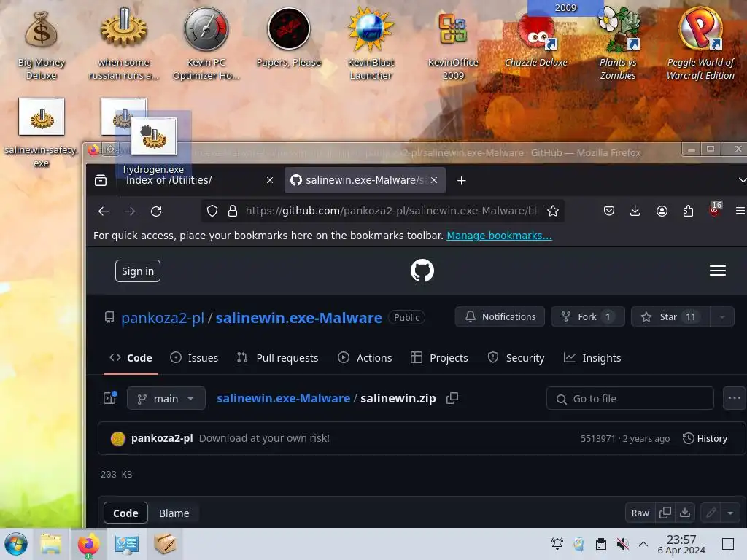747x560 pixels.
Task: Open Firefox tracking protection shield icon
Action: pyautogui.click(x=212, y=211)
